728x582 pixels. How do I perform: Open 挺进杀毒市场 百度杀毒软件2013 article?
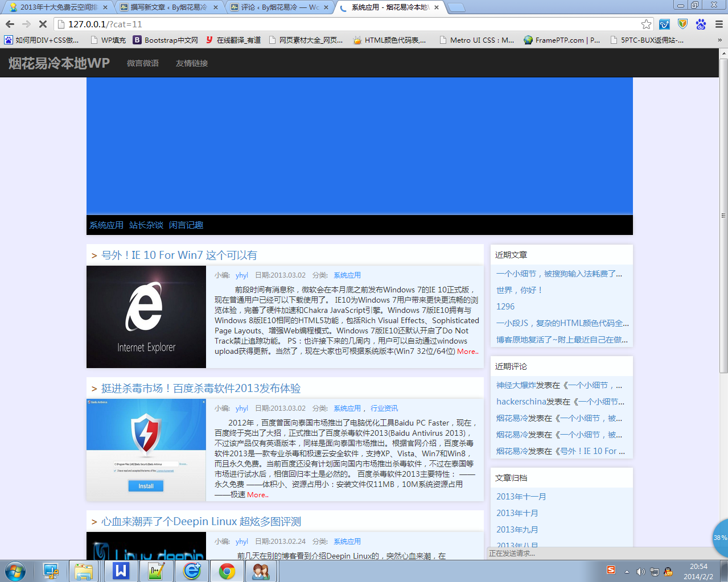pyautogui.click(x=201, y=389)
